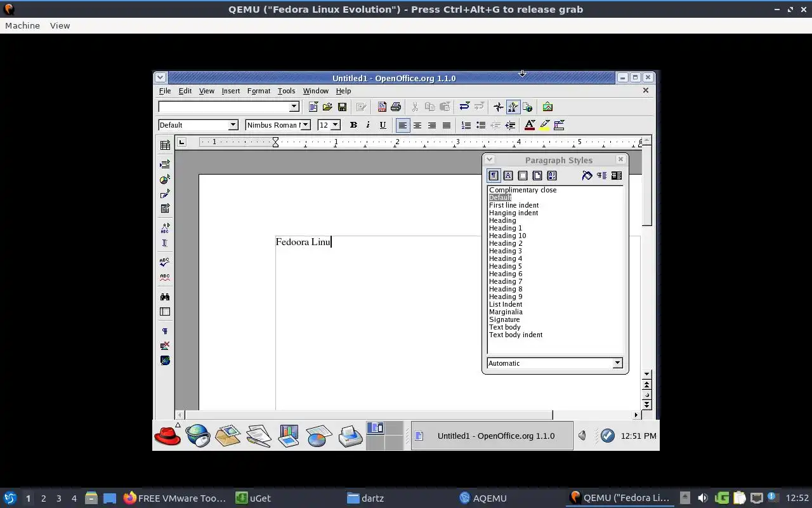Toggle Graphics on/off sidebar icon
This screenshot has width=812, height=508.
click(165, 346)
